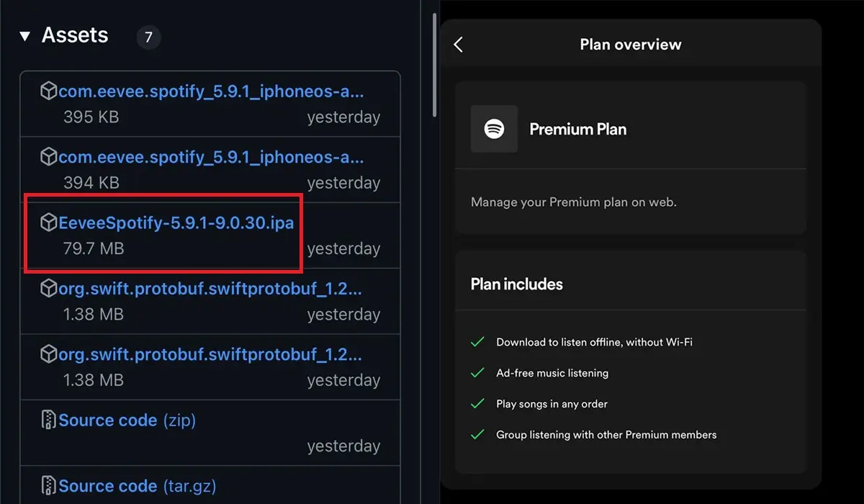Screen dimensions: 864x504
Task: Go back from Plan overview
Action: [459, 45]
